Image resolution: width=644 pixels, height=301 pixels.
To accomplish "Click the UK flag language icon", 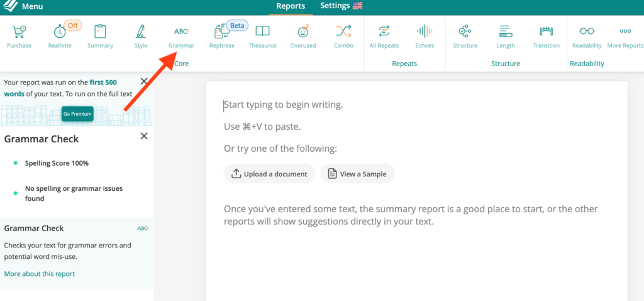I will [358, 6].
